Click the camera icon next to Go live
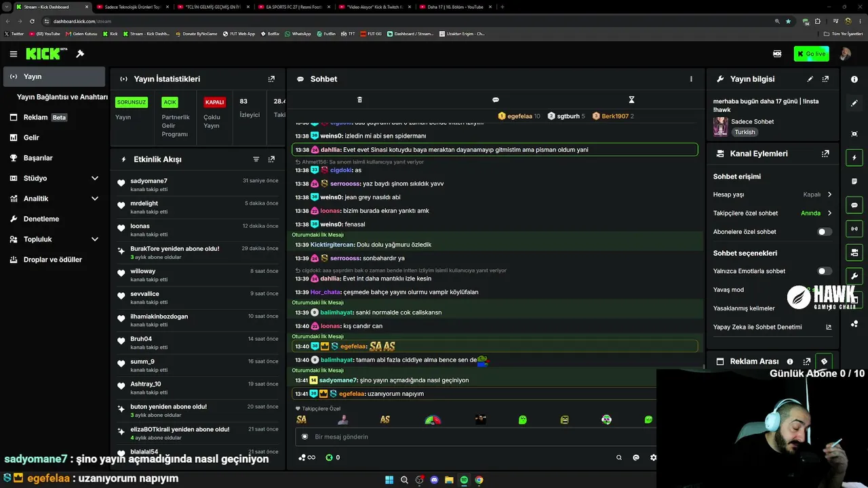 click(x=777, y=54)
